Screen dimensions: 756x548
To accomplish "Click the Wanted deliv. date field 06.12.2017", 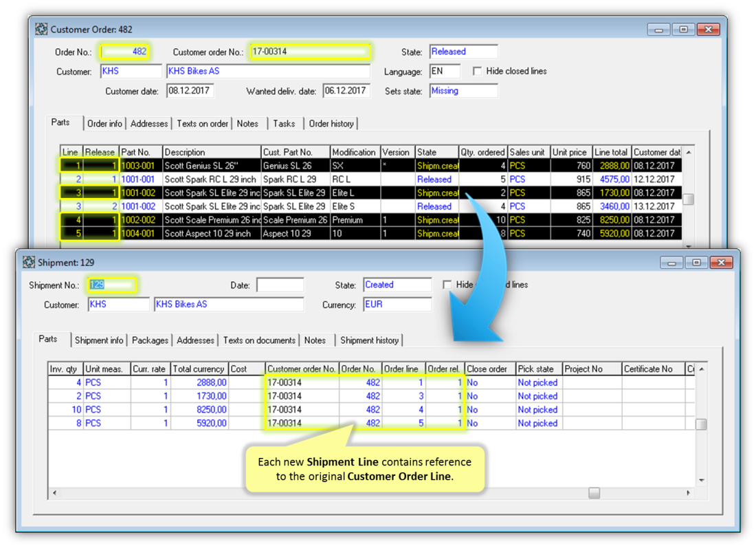I will pyautogui.click(x=346, y=91).
